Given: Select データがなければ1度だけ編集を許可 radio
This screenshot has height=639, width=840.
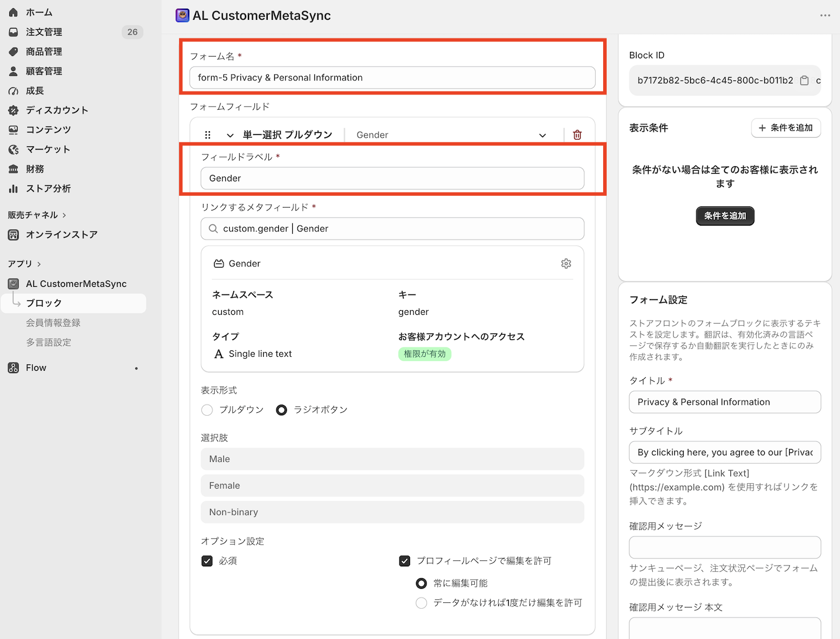Looking at the screenshot, I should (x=421, y=603).
